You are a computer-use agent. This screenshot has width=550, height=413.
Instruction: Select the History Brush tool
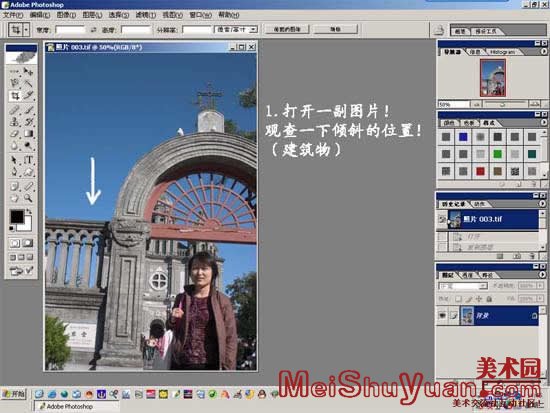(x=28, y=122)
